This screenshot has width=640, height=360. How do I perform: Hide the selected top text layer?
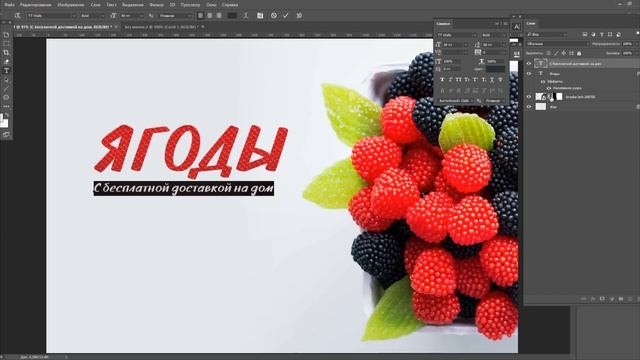pos(529,63)
